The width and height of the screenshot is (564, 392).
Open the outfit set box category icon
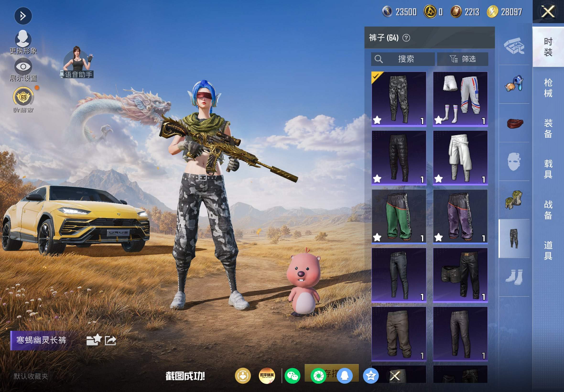[514, 46]
